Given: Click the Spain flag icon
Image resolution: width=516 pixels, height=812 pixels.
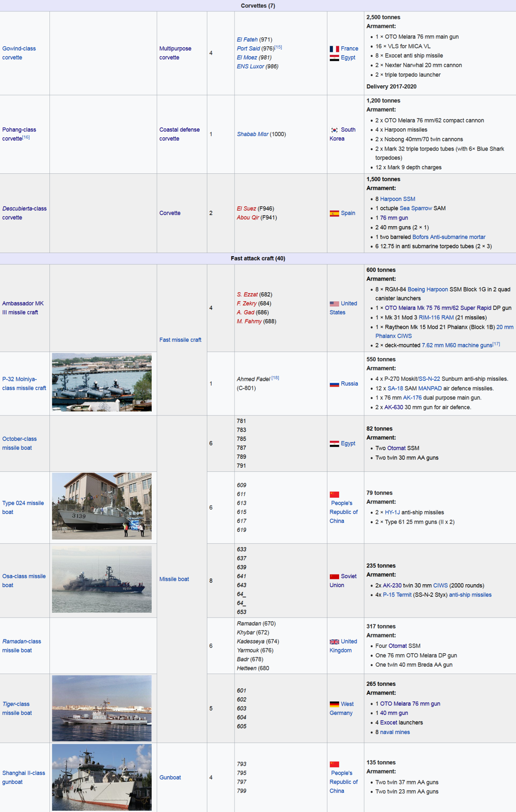Looking at the screenshot, I should tap(334, 213).
